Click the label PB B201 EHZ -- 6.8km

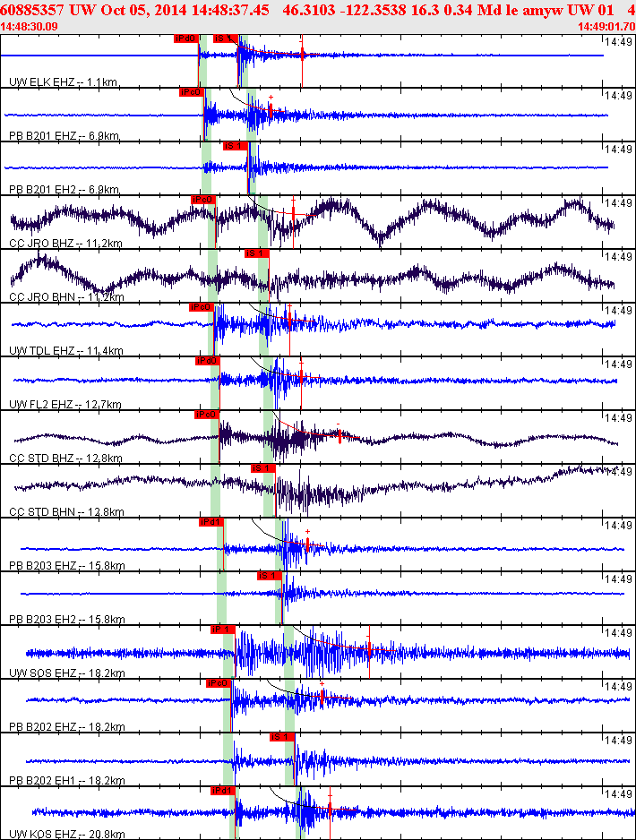pyautogui.click(x=64, y=136)
